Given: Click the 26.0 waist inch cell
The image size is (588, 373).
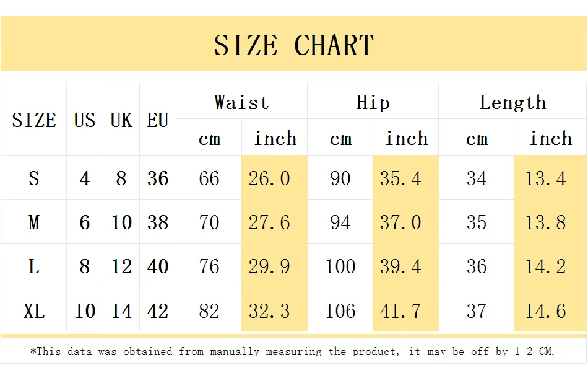Looking at the screenshot, I should tap(274, 177).
